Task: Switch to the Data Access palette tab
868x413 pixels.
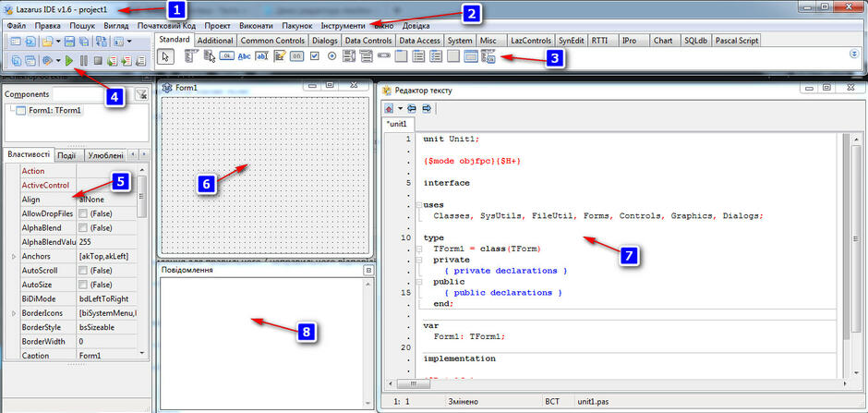Action: coord(419,41)
